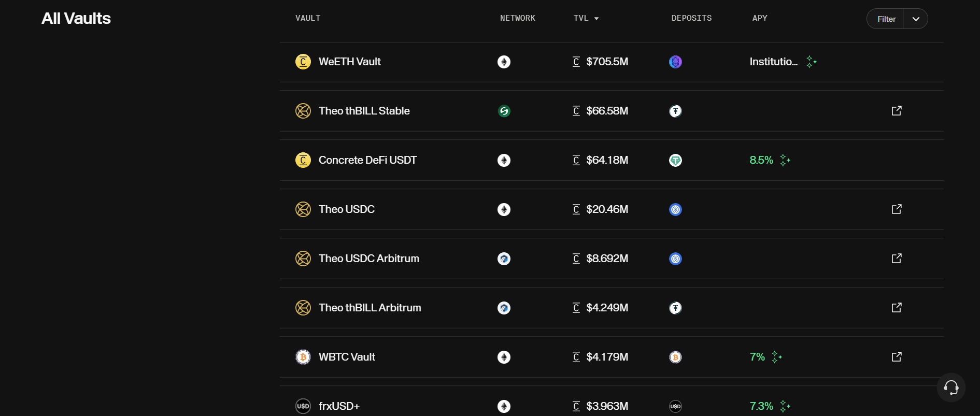Viewport: 980px width, 416px height.
Task: Open the Theo USDC Arbitrum vault row
Action: (x=612, y=259)
